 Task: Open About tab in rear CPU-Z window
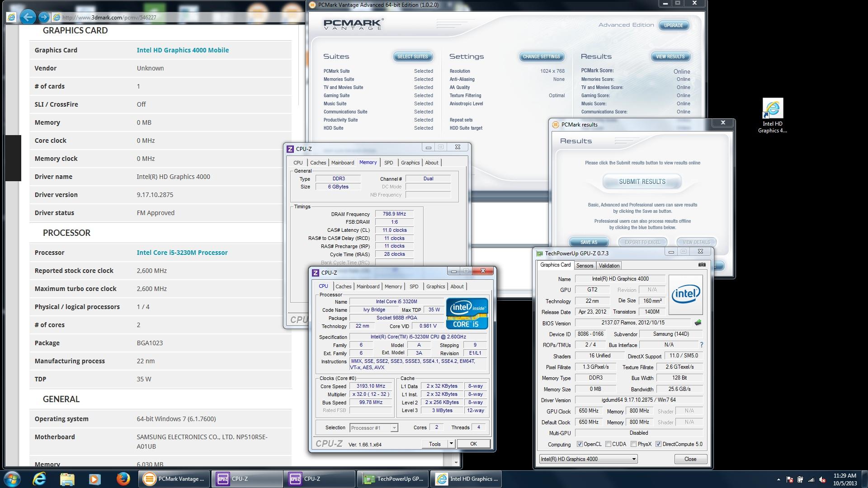(431, 163)
